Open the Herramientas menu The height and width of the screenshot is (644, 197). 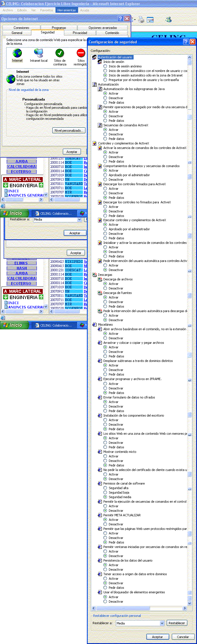click(x=67, y=10)
